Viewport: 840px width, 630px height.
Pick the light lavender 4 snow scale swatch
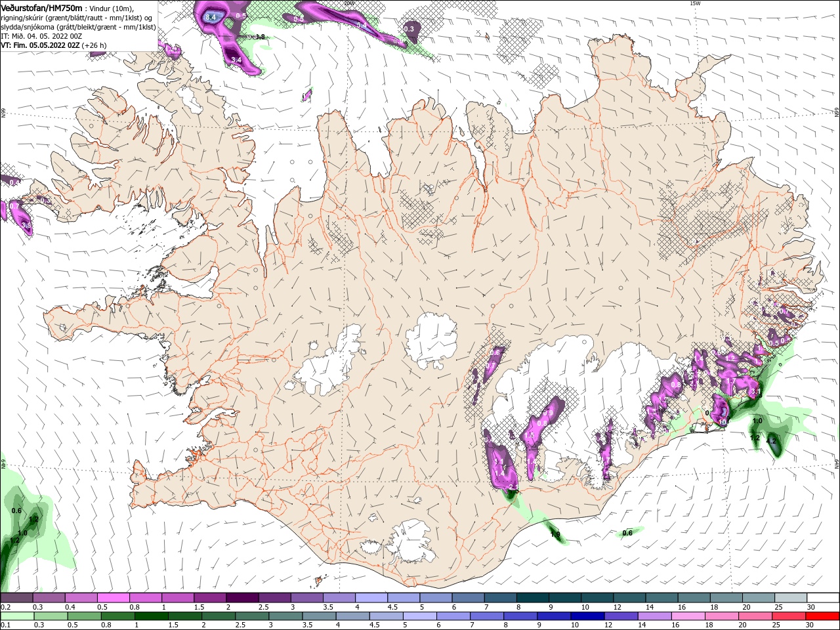coord(371,598)
